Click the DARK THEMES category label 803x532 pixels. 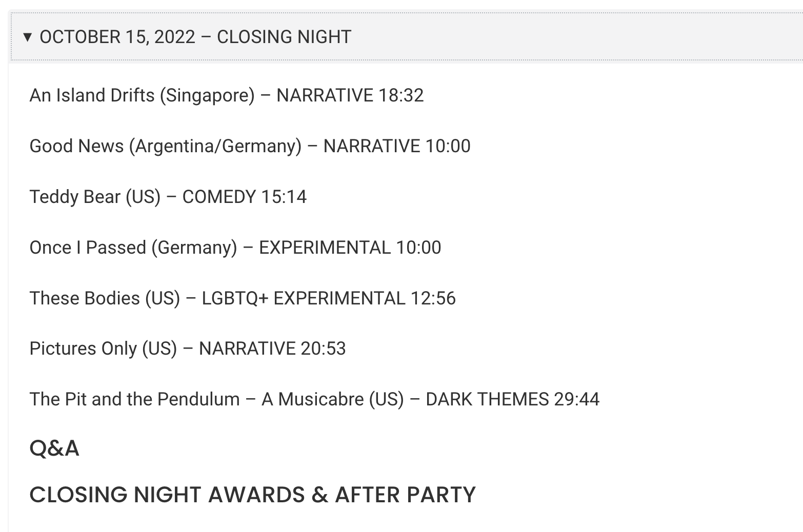click(x=487, y=399)
